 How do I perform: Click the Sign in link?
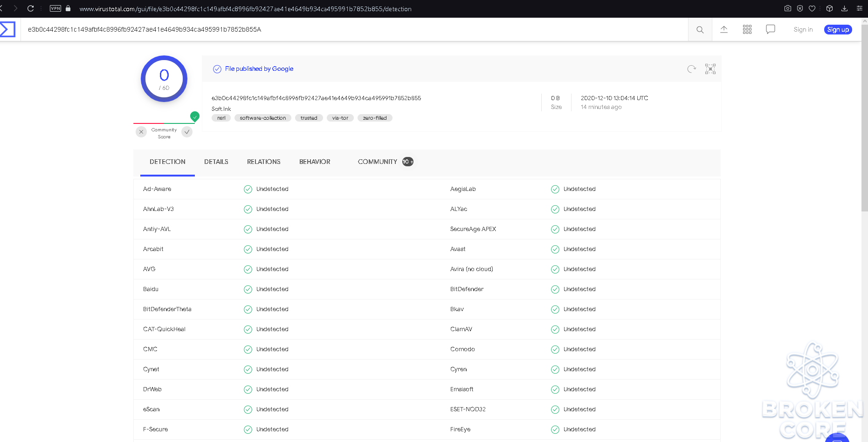pos(803,29)
